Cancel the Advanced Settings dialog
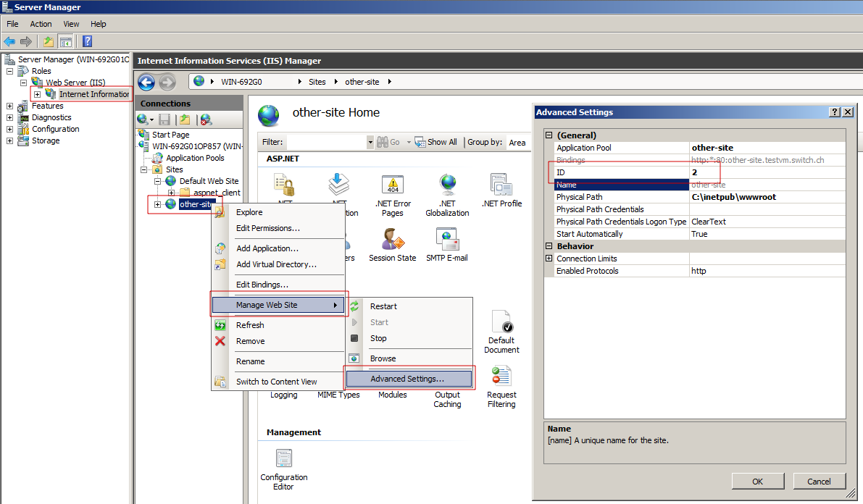This screenshot has height=504, width=863. coord(819,482)
